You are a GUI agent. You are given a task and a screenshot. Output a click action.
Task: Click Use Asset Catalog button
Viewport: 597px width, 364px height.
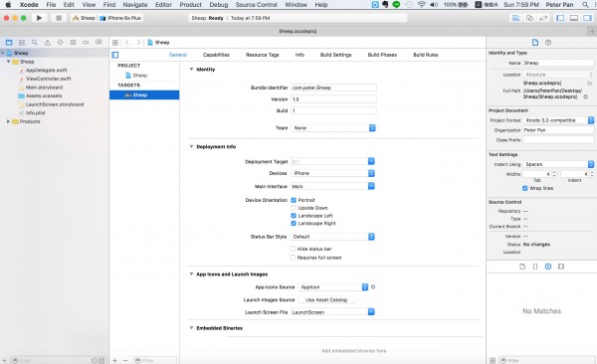tap(326, 300)
